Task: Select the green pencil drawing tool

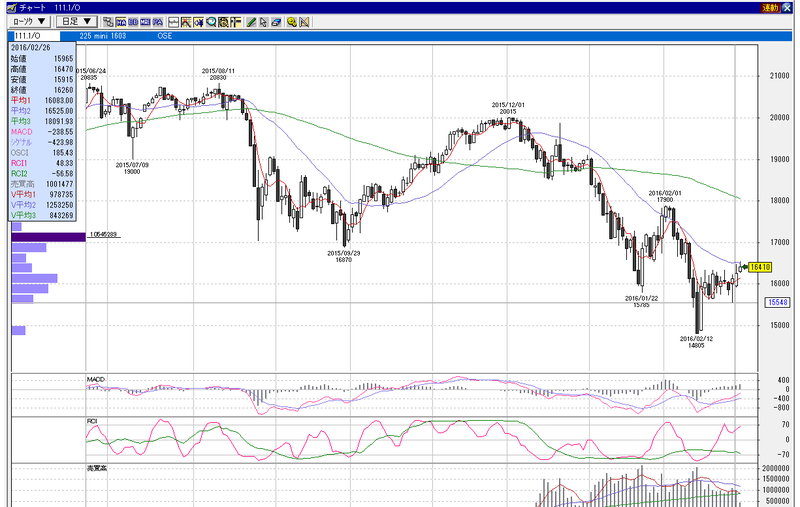Action: (x=251, y=22)
